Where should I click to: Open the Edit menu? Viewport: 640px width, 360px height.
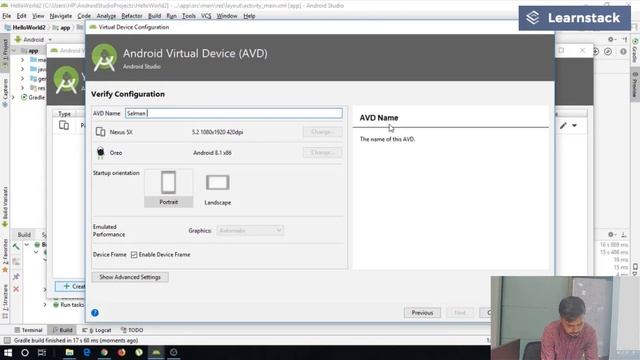[x=21, y=16]
